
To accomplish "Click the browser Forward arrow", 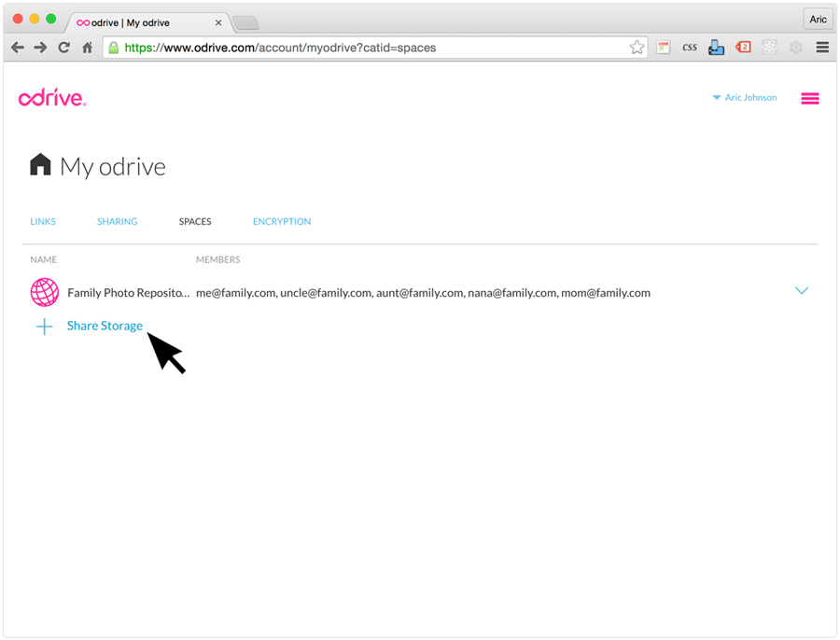I will pyautogui.click(x=40, y=48).
